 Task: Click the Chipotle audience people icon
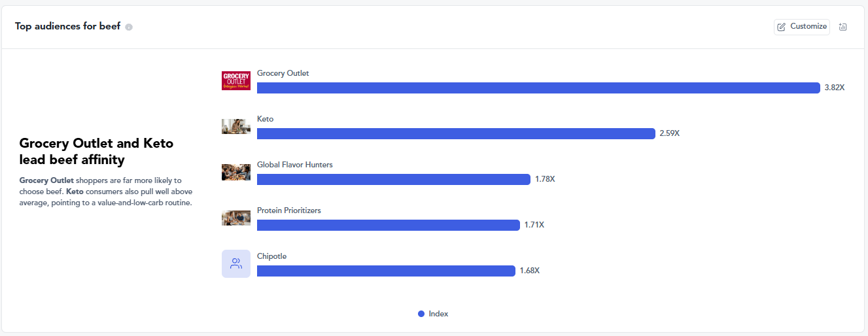tap(236, 264)
